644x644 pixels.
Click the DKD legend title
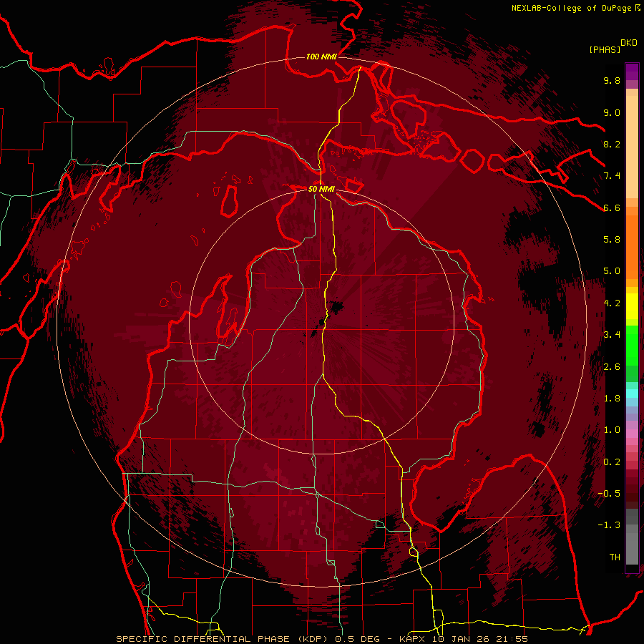click(628, 43)
